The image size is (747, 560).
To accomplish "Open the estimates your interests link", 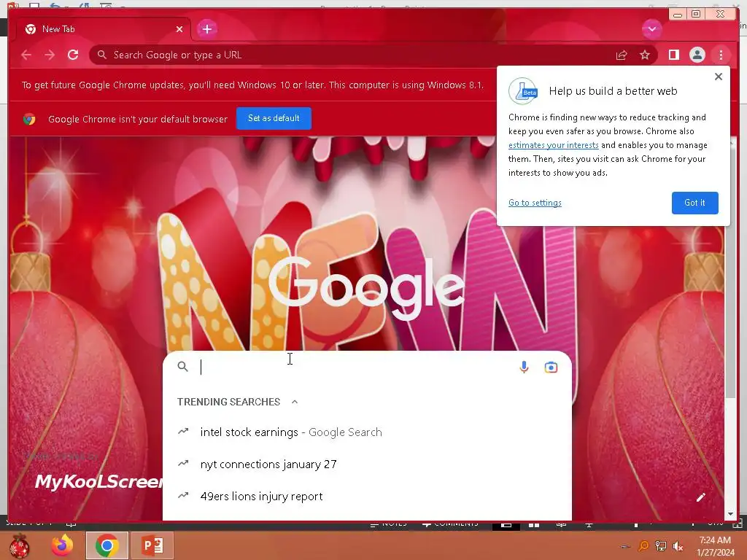I will click(553, 145).
